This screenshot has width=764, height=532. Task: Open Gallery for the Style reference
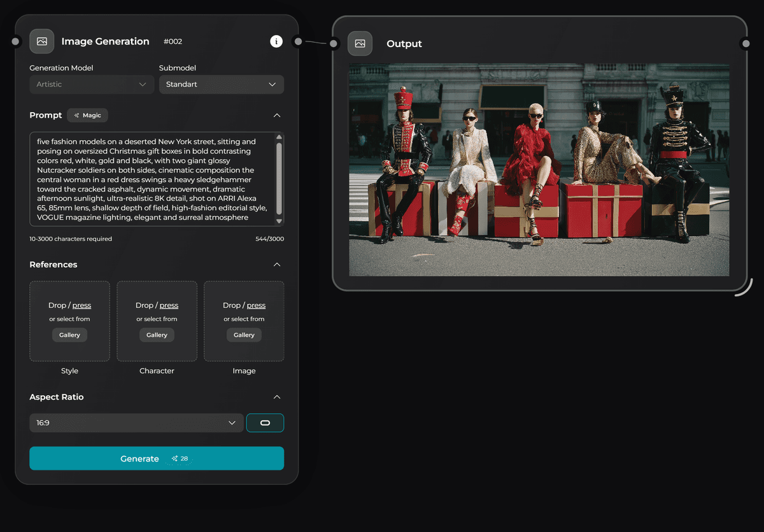[70, 335]
